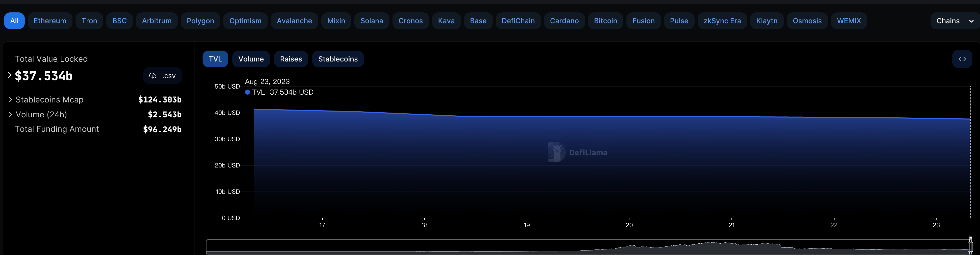
Task: Expand Volume (24h) details
Action: pyautogui.click(x=10, y=114)
